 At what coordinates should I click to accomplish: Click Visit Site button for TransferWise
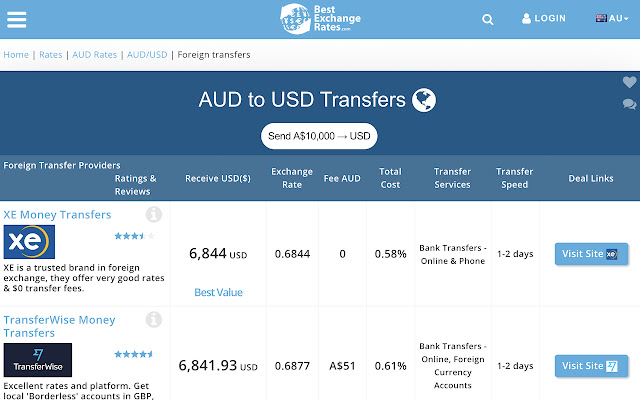pyautogui.click(x=591, y=366)
